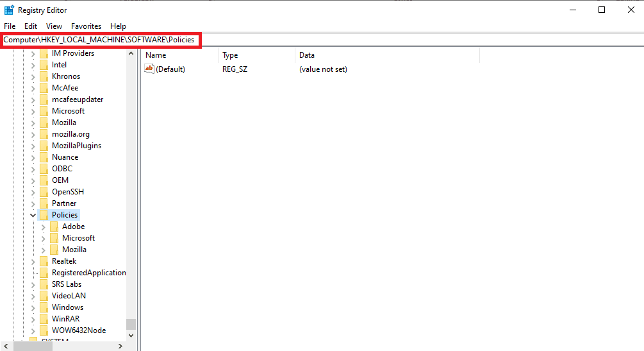The height and width of the screenshot is (351, 644).
Task: Select the Mozilla subkey label under Policies
Action: pyautogui.click(x=74, y=250)
